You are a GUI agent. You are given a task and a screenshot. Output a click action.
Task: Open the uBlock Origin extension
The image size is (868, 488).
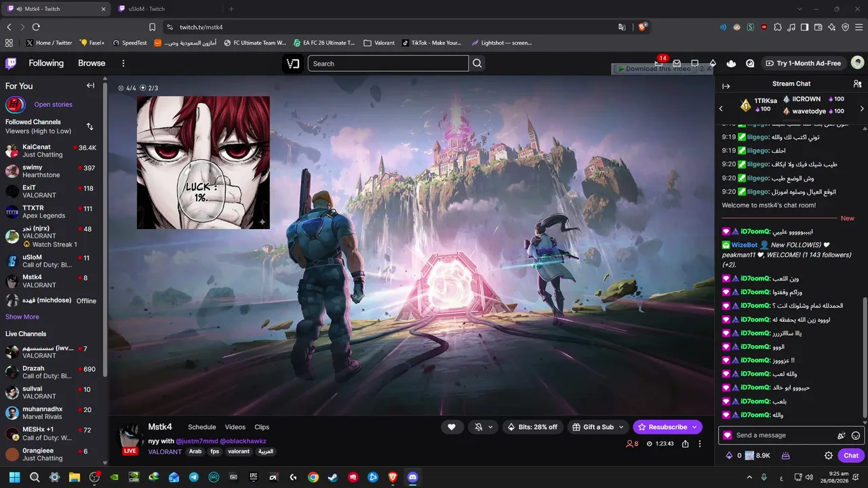[764, 27]
